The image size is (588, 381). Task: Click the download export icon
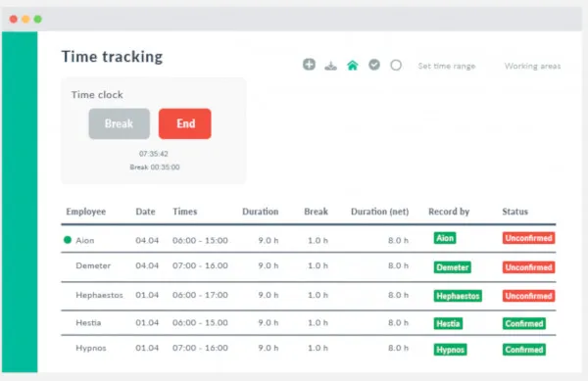(x=330, y=66)
